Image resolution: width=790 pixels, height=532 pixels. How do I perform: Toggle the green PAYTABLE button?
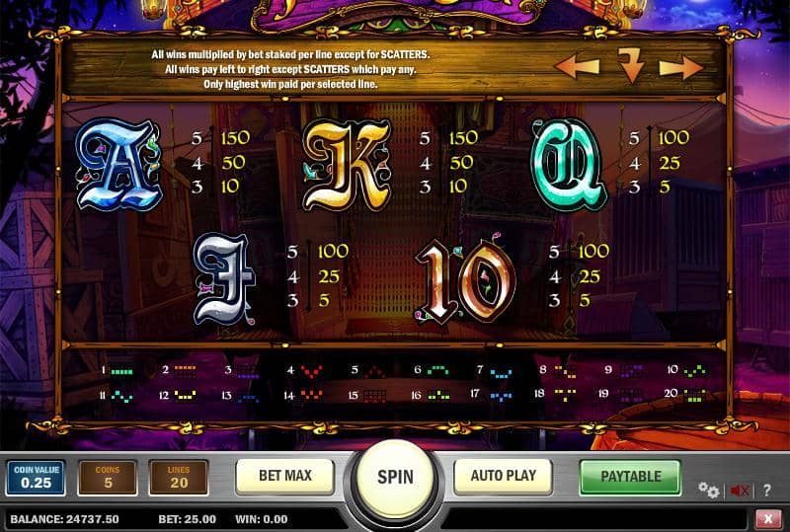630,476
